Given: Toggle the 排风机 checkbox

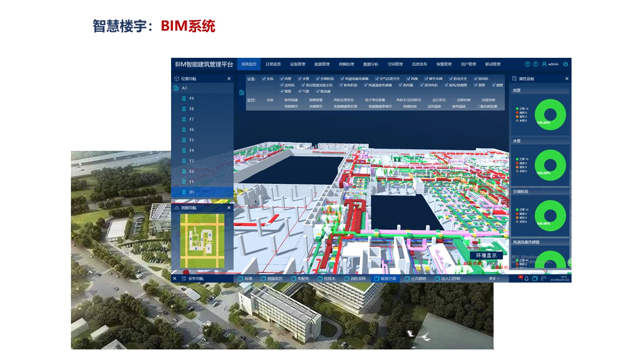Looking at the screenshot, I should (x=474, y=79).
